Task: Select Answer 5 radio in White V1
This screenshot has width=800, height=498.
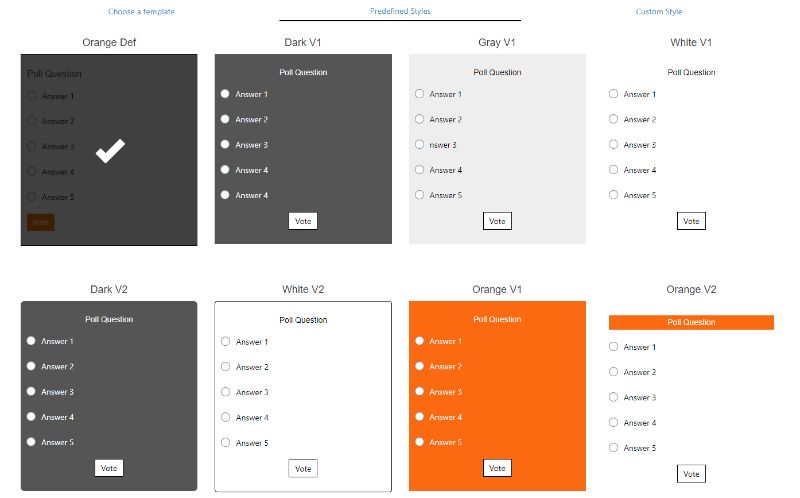Action: [613, 195]
